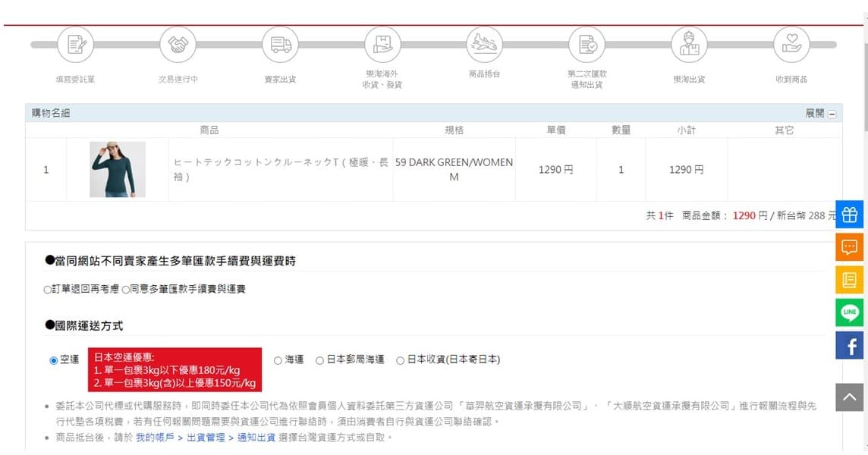Screen dimensions: 868x455
Task: Click the 展開 label in header
Action: pyautogui.click(x=814, y=114)
